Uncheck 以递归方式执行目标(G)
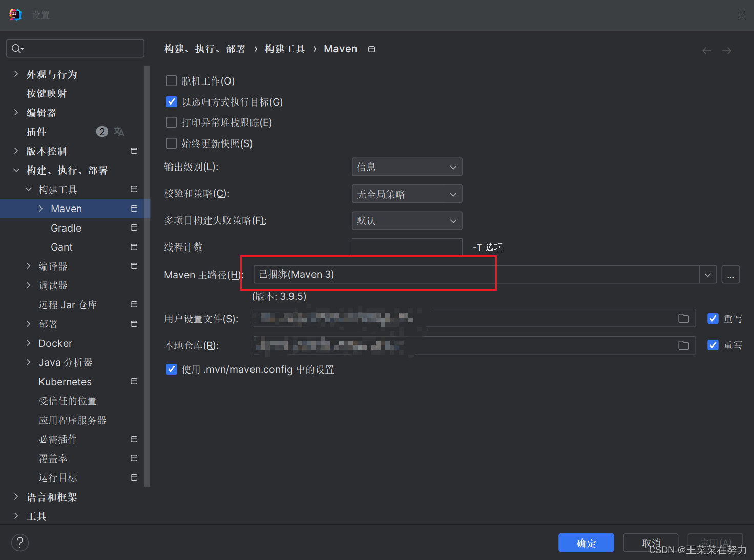 click(172, 102)
